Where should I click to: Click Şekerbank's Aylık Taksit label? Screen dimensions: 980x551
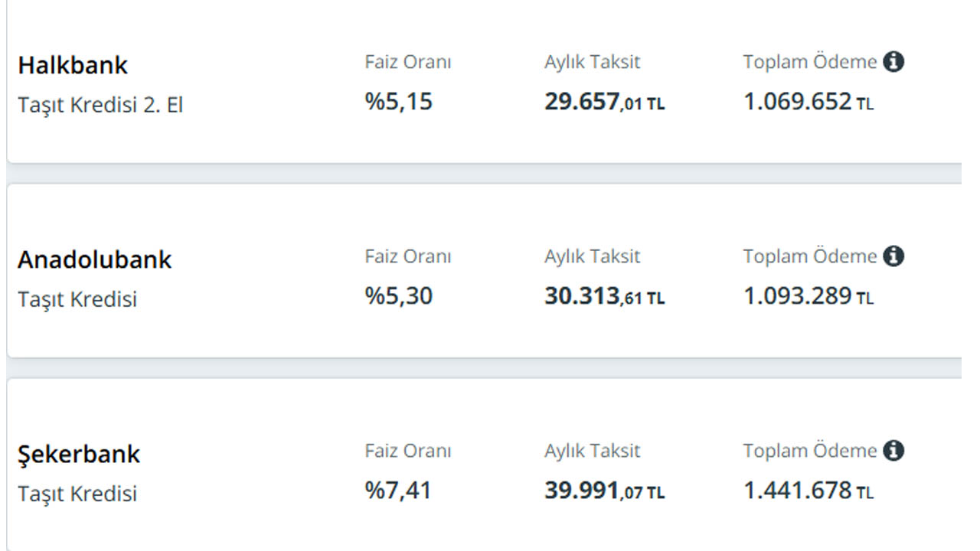[592, 452]
